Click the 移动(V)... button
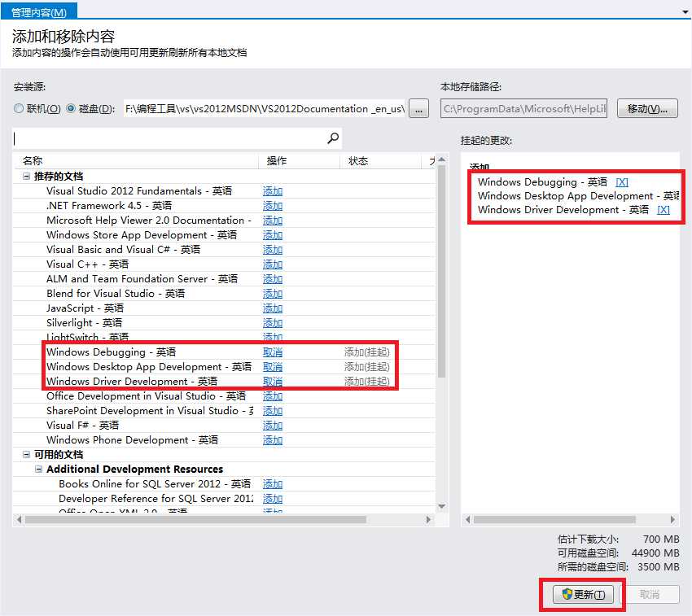The width and height of the screenshot is (692, 616). pyautogui.click(x=647, y=108)
